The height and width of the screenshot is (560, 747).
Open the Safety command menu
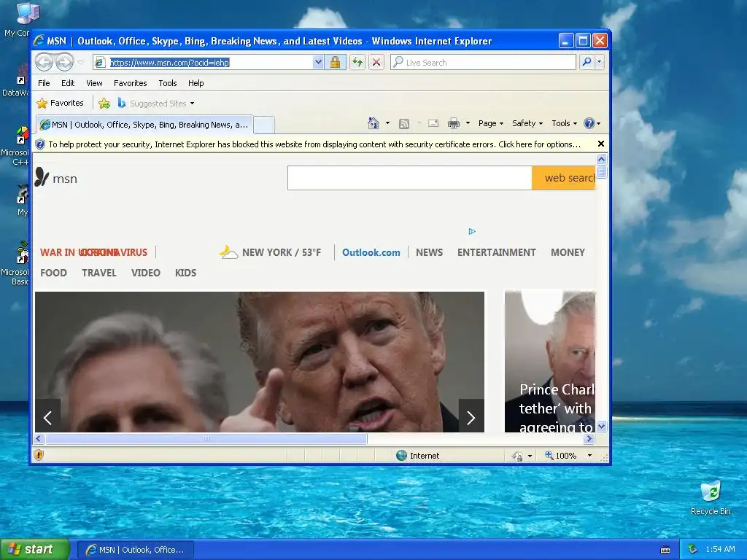pos(527,123)
